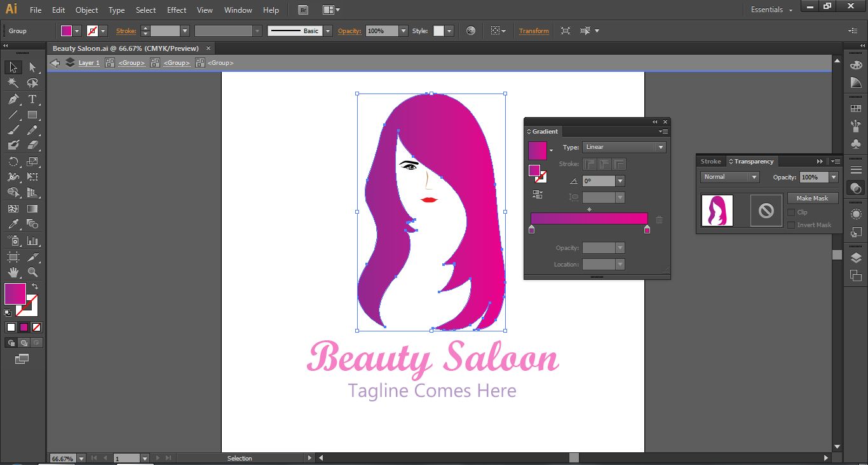The height and width of the screenshot is (465, 868).
Task: Open the Normal blending mode dropdown
Action: tap(729, 177)
